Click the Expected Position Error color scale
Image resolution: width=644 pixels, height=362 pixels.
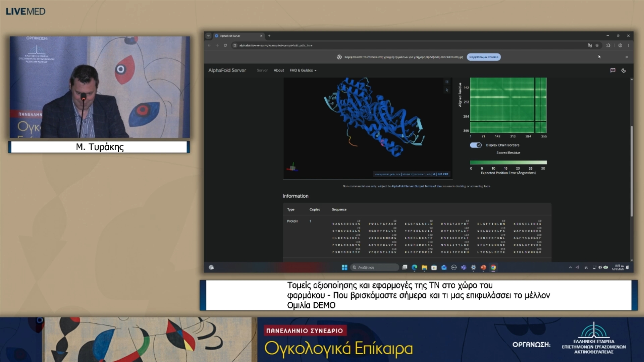pos(508,163)
